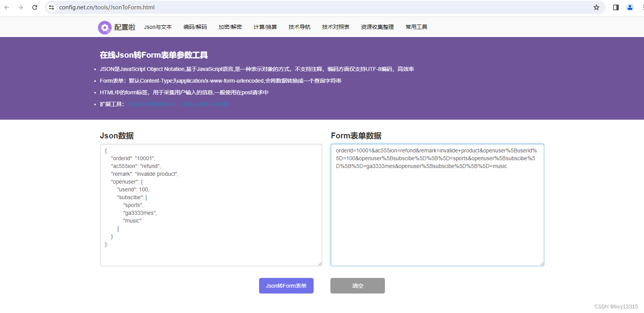Toggle the browser side panel icon
Screen dimensions: 644x313
coord(616,7)
